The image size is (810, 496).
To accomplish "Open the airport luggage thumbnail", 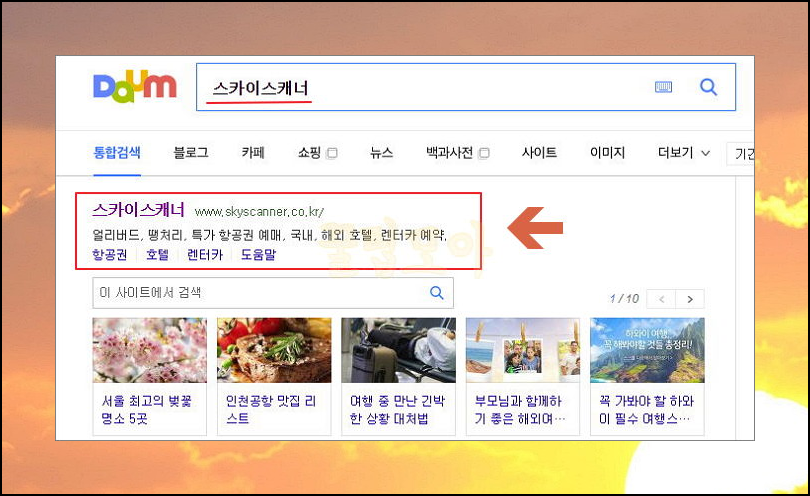I will [399, 350].
